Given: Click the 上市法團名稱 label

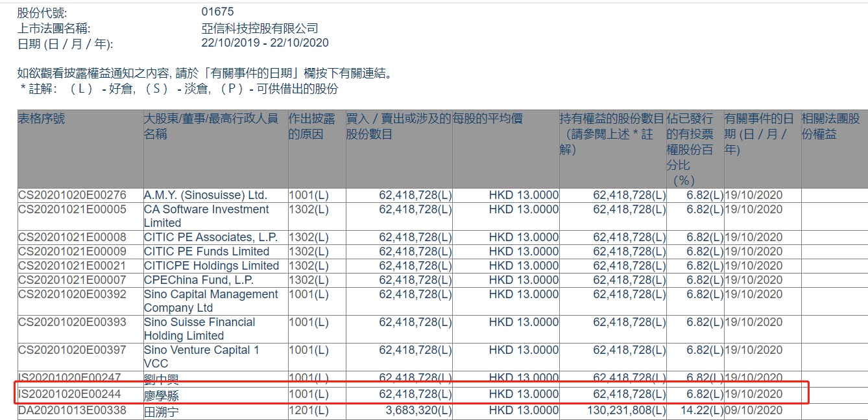Looking at the screenshot, I should pos(54,28).
